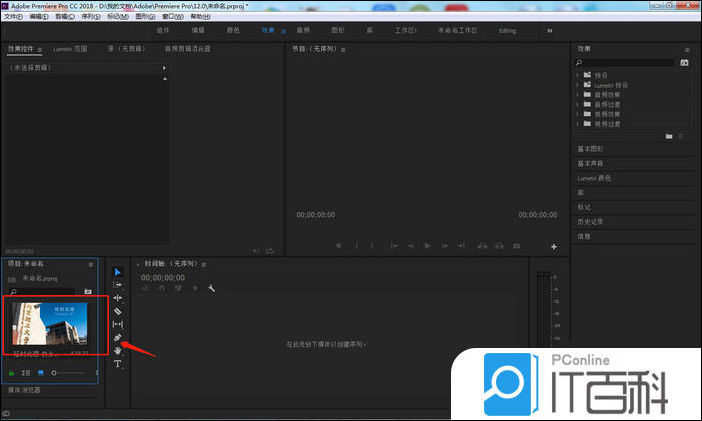
Task: Select the Razor tool
Action: click(x=117, y=311)
